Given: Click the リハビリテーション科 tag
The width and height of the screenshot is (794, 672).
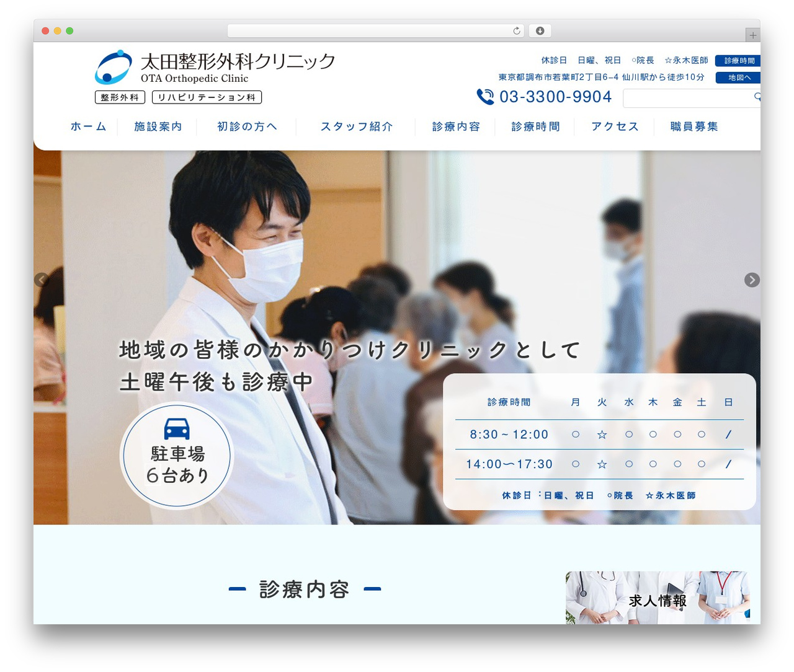Looking at the screenshot, I should pos(207,97).
